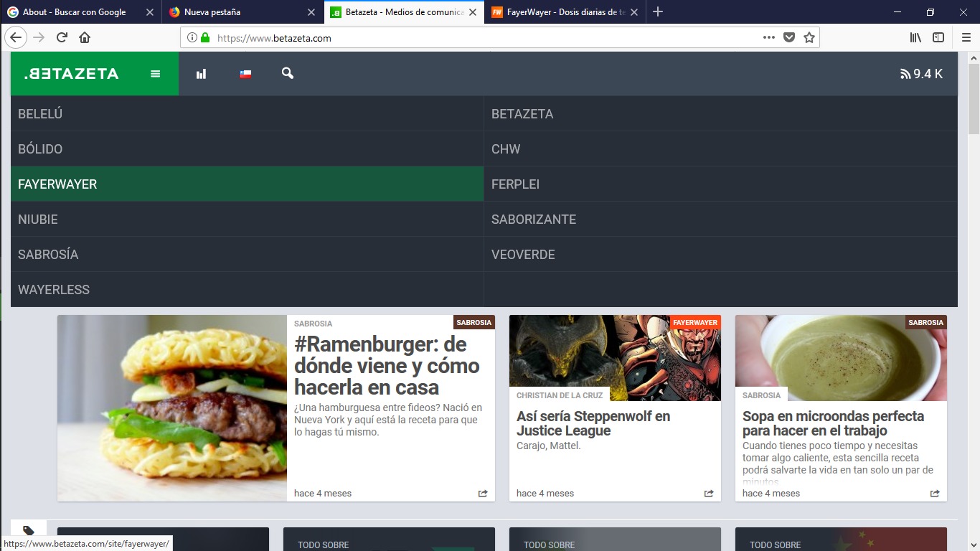Open SABROSÍA from the sites menu
This screenshot has width=980, height=551.
[247, 254]
